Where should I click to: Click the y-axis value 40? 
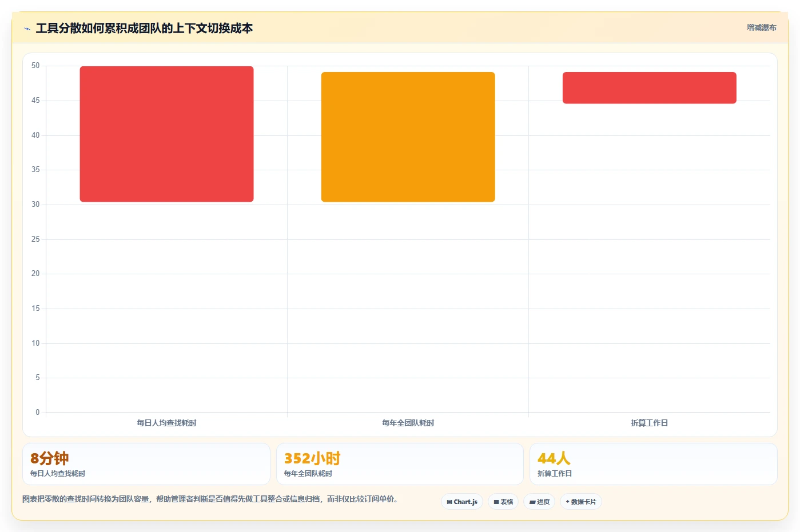pos(35,135)
